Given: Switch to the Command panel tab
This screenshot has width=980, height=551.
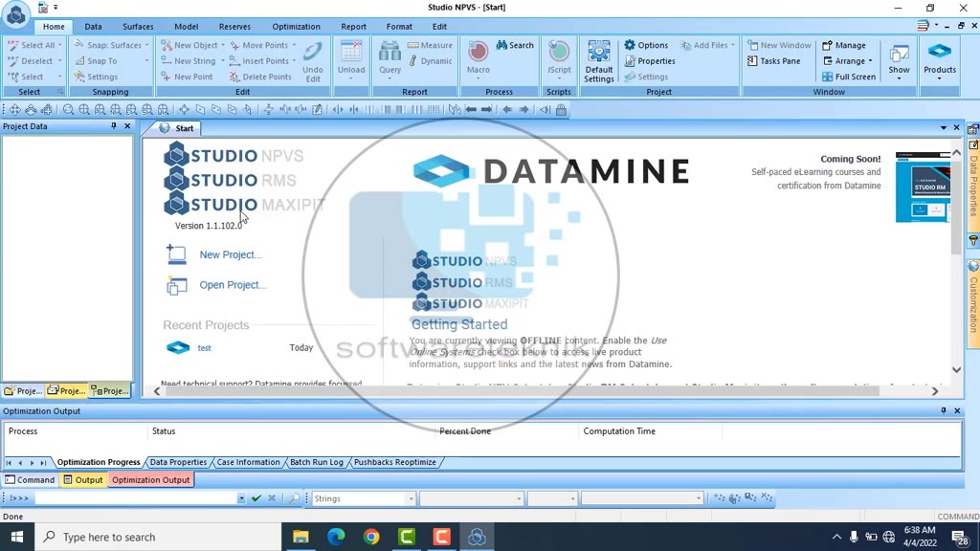Looking at the screenshot, I should click(30, 480).
